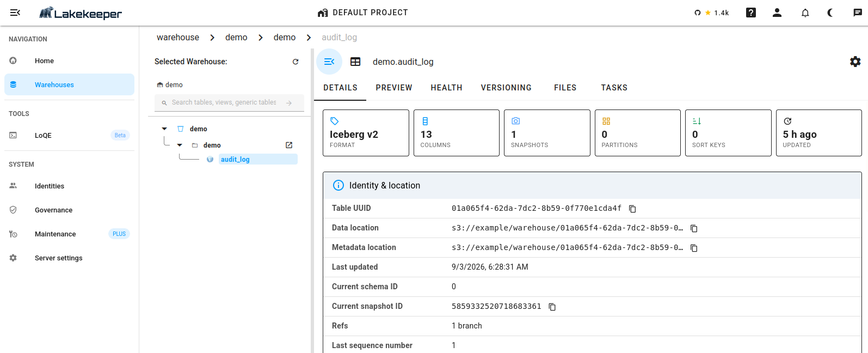Click the second demo breadcrumb
Image resolution: width=868 pixels, height=353 pixels.
point(285,37)
